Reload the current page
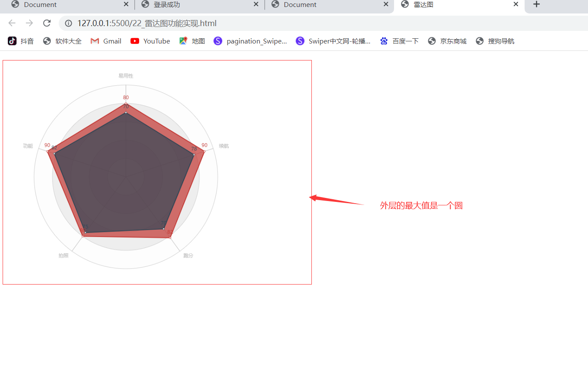Viewport: 588px width, 382px height. pos(47,23)
